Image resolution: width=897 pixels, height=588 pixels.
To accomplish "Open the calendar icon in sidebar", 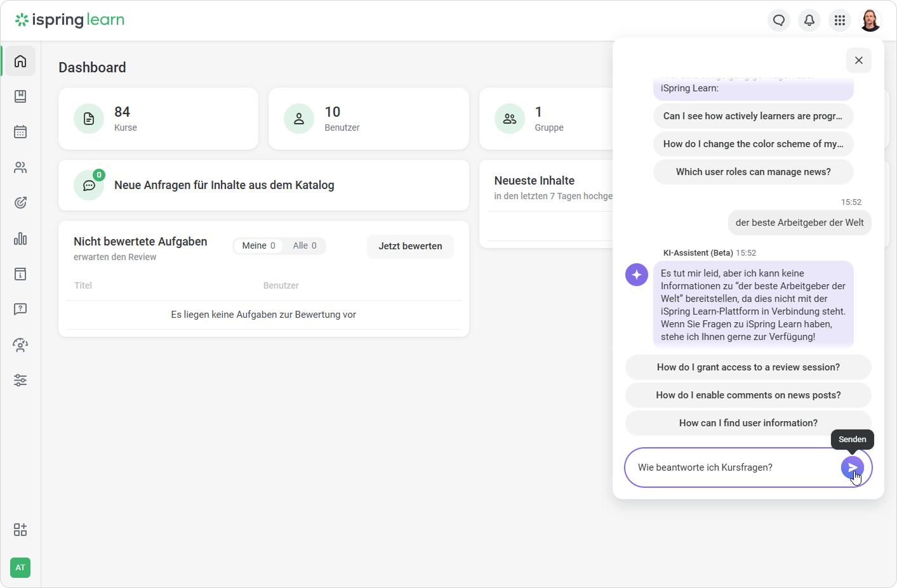I will (x=20, y=132).
